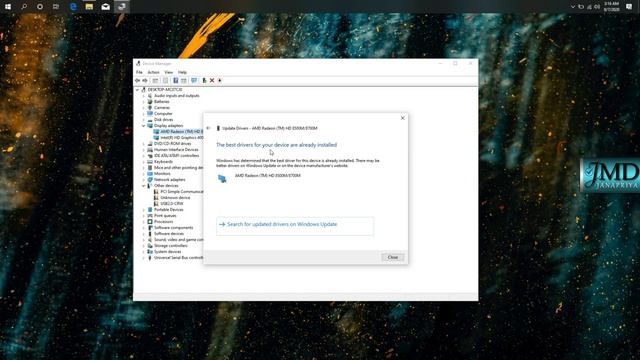Click the Storage controllers category icon
The height and width of the screenshot is (360, 640).
coord(150,246)
